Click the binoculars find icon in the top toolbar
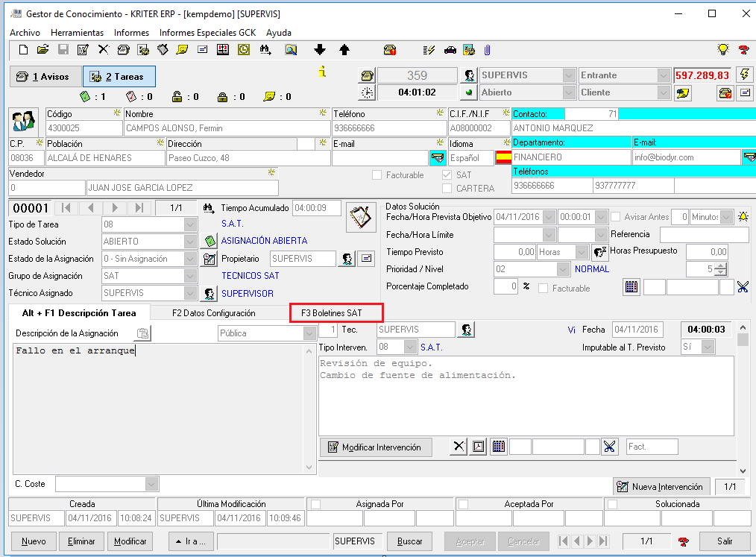 point(265,50)
